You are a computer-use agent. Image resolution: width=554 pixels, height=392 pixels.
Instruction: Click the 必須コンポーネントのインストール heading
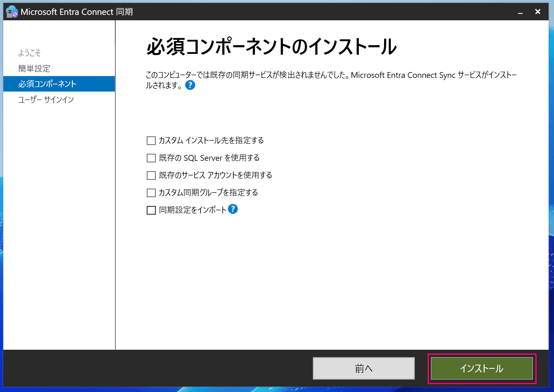coord(272,46)
